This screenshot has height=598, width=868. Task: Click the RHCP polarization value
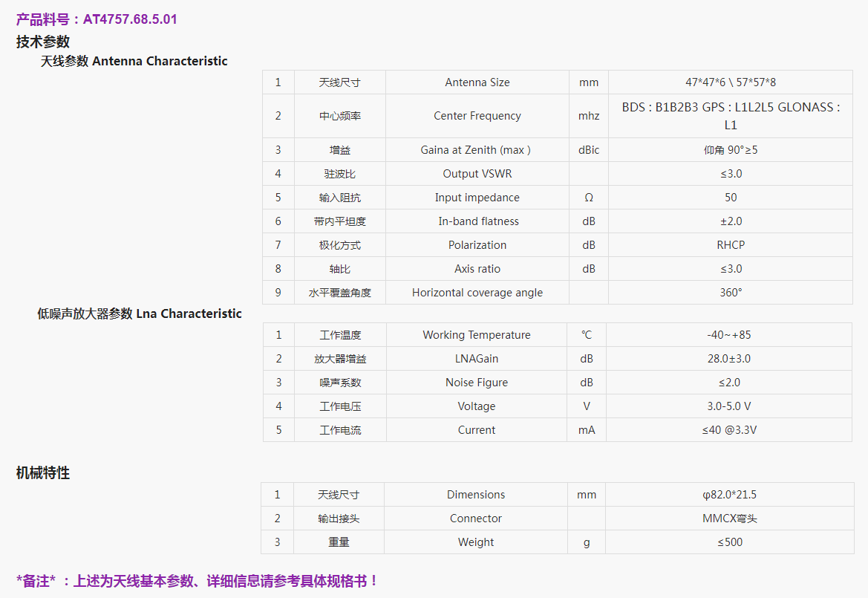click(x=730, y=245)
